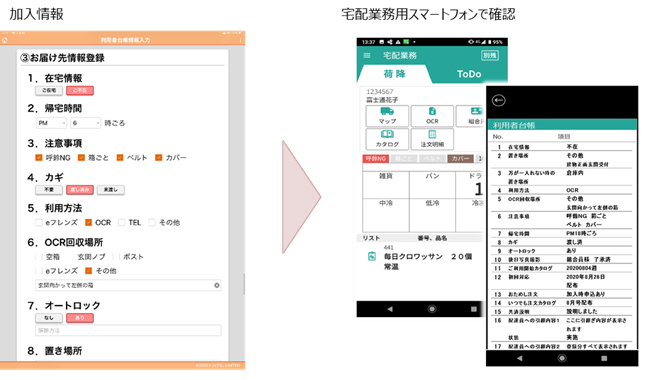The height and width of the screenshot is (380, 648).
Task: Uncheck OCR under 利用方法
Action: tap(88, 223)
